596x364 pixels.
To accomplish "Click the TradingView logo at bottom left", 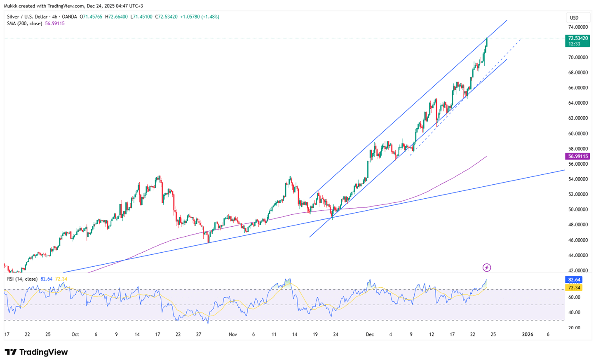I will [x=36, y=352].
